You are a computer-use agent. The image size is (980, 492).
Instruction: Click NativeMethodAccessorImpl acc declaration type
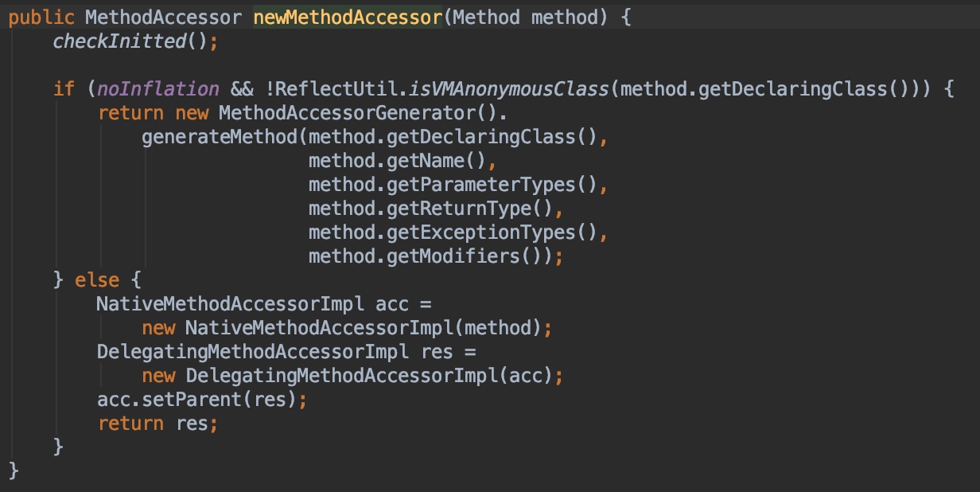(230, 303)
